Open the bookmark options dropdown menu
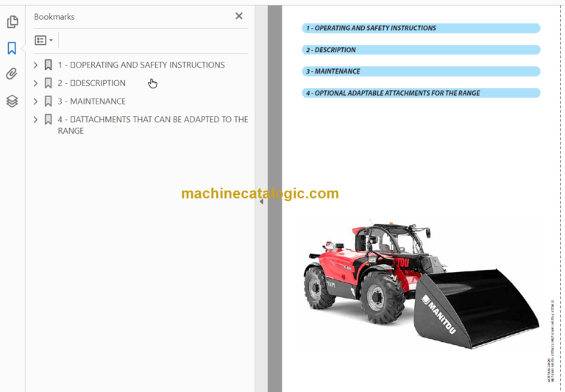Viewport: 565px width, 392px height. (x=44, y=40)
